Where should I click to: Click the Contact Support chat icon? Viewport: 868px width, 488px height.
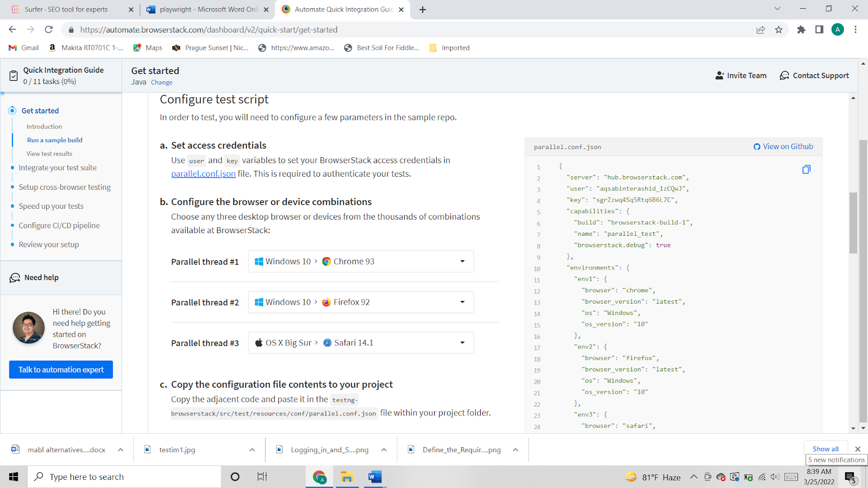coord(784,75)
